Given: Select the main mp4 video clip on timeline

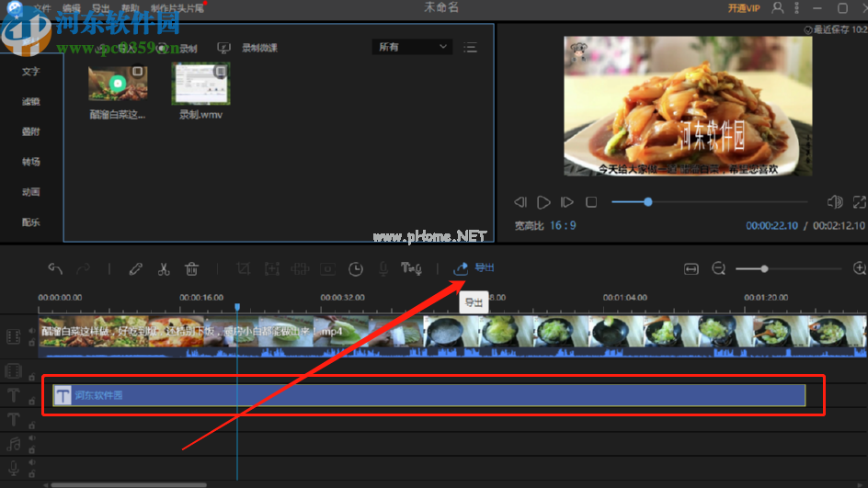Looking at the screenshot, I should coord(452,336).
